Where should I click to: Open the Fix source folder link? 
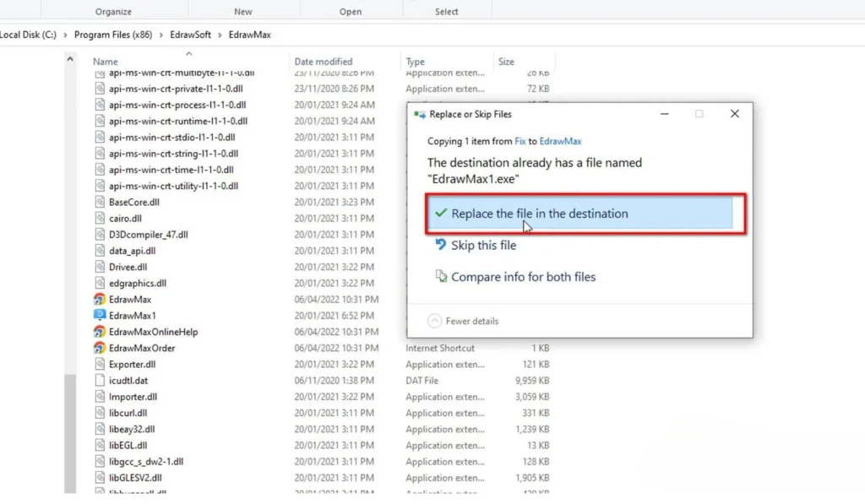point(522,141)
